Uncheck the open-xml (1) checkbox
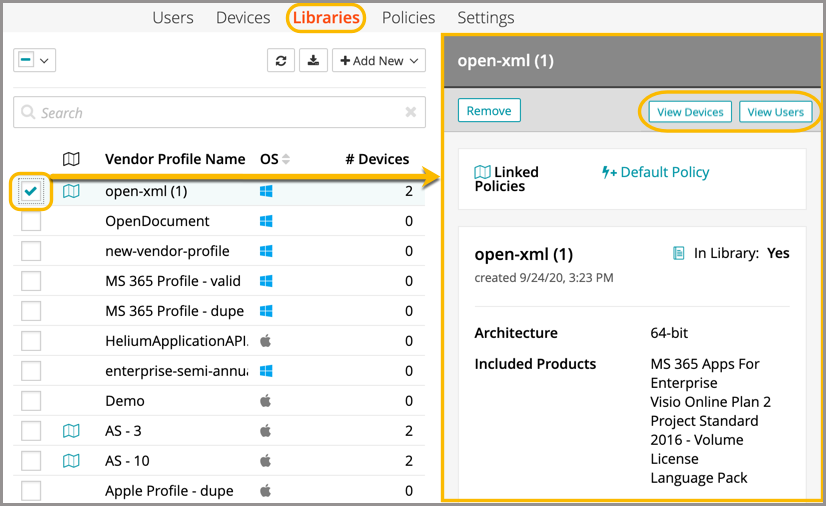This screenshot has height=506, width=826. click(32, 191)
